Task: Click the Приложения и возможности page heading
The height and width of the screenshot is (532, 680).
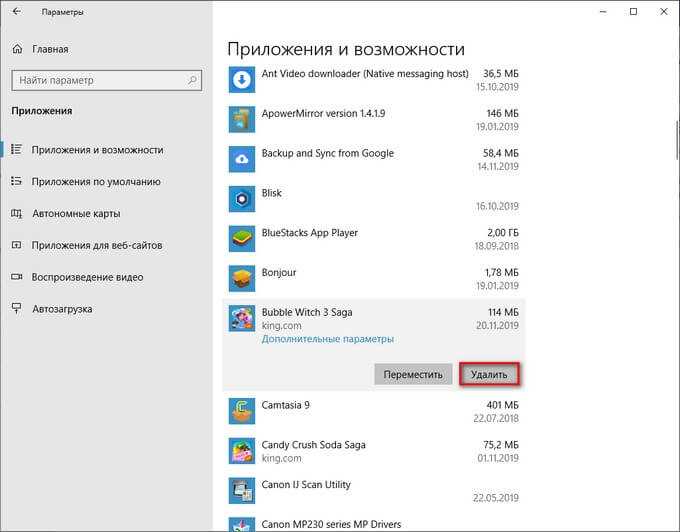Action: 346,49
